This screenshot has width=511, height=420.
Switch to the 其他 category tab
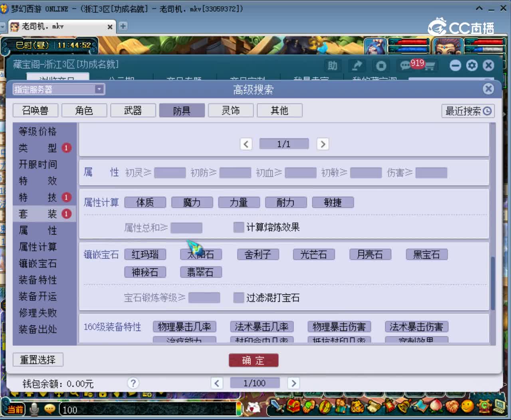pyautogui.click(x=279, y=111)
